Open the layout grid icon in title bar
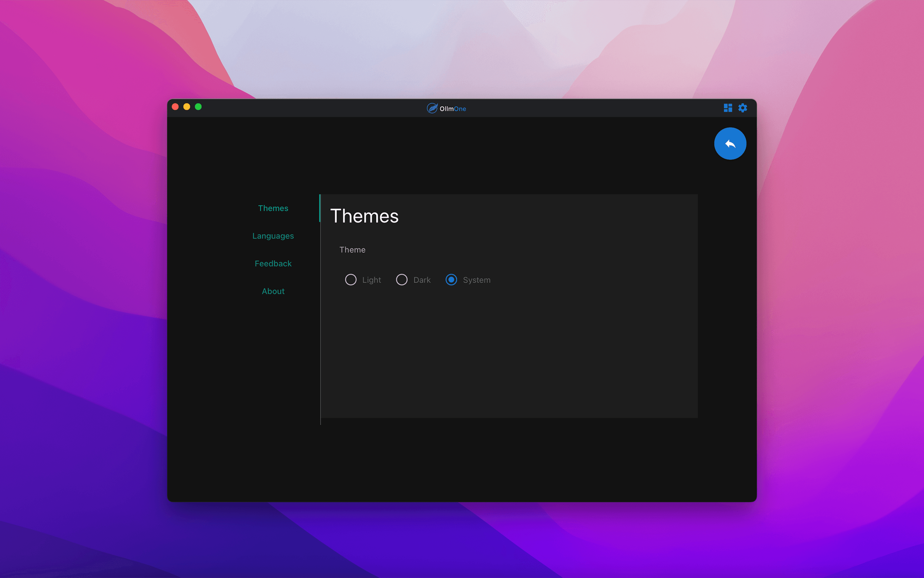The width and height of the screenshot is (924, 578). point(728,108)
